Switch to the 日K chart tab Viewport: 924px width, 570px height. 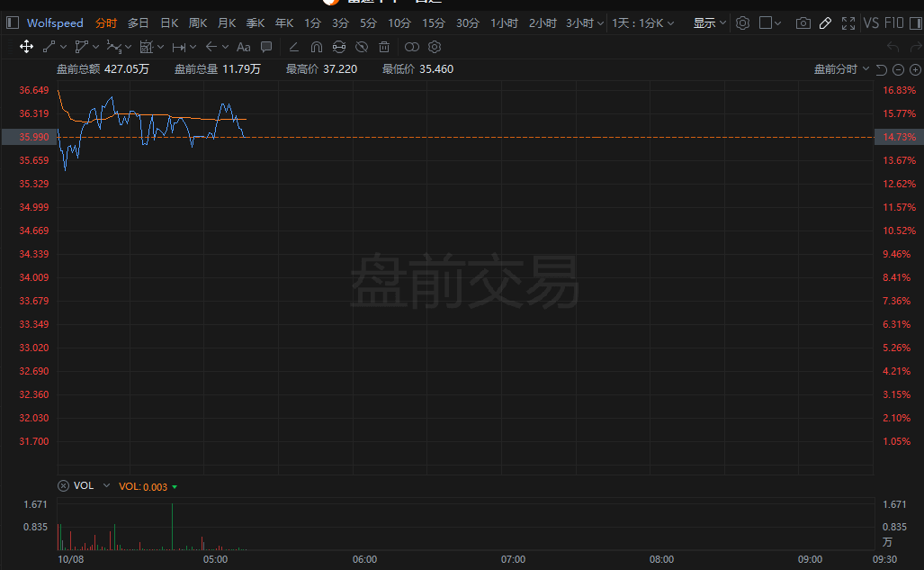pos(169,23)
